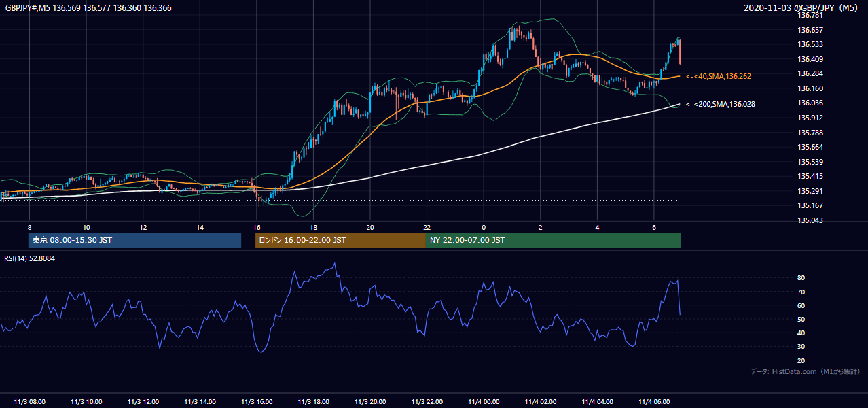Click price axis label 135.788
This screenshot has width=868, height=408.
[811, 133]
